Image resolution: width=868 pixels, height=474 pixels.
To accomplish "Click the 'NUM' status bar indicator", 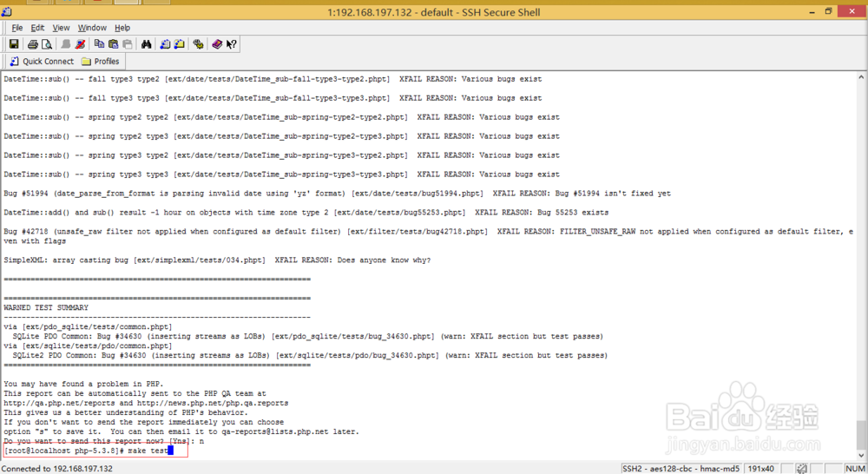I will [x=855, y=469].
